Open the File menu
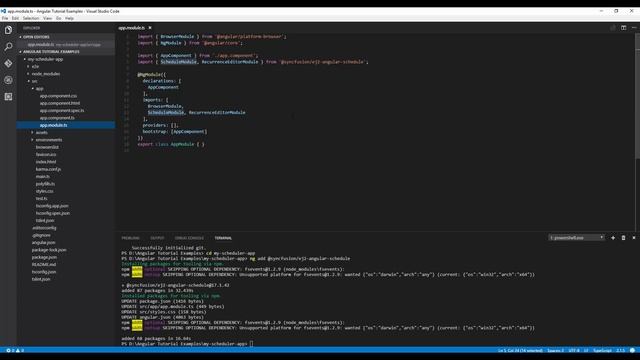This screenshot has width=640, height=360. [4, 18]
